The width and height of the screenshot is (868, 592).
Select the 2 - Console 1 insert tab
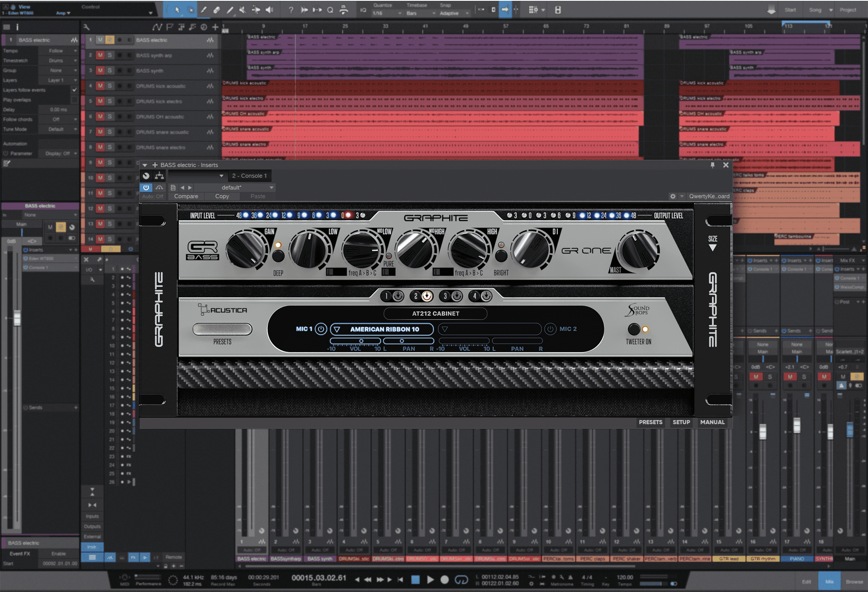pyautogui.click(x=250, y=176)
